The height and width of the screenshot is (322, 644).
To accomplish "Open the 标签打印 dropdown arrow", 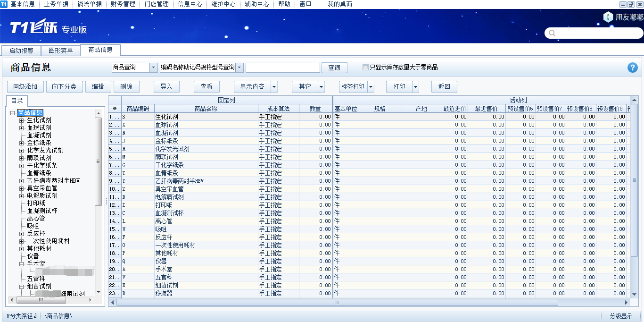I will coord(371,87).
